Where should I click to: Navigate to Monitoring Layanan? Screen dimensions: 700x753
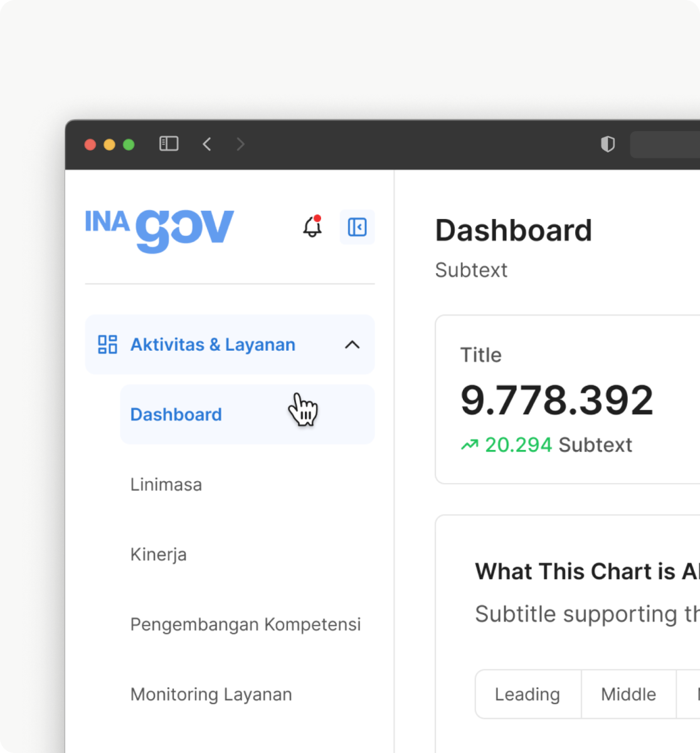(x=211, y=695)
